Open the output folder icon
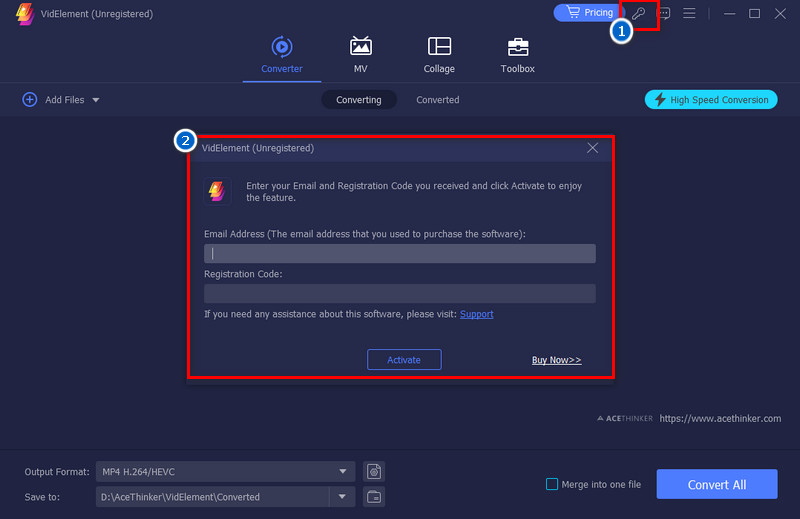Screen dimensions: 800x519 point(374,497)
